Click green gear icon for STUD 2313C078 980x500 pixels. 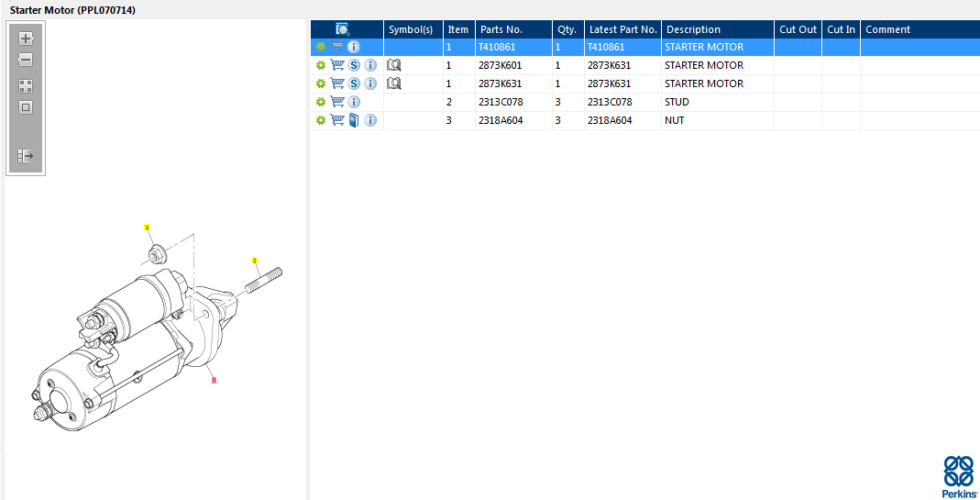pyautogui.click(x=321, y=102)
